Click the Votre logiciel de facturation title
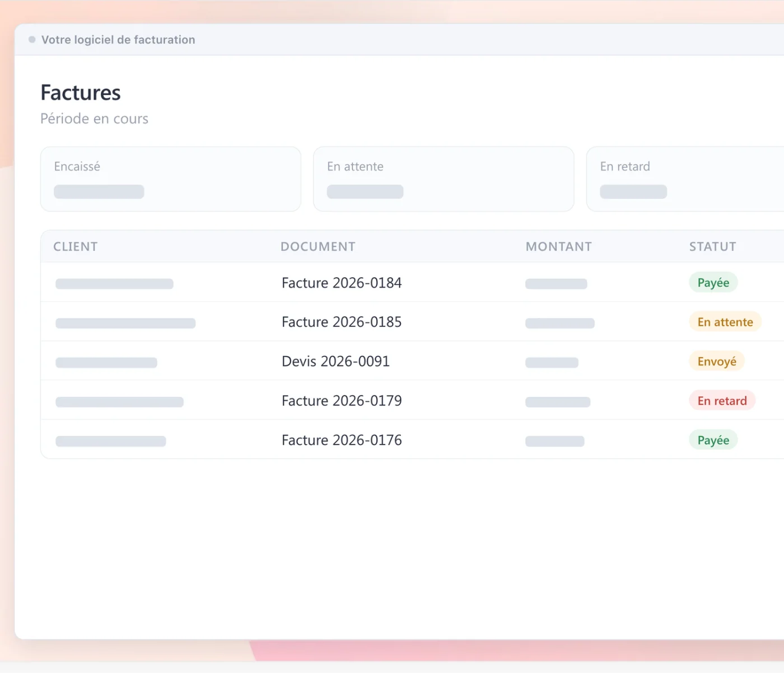The width and height of the screenshot is (784, 673). pos(118,40)
